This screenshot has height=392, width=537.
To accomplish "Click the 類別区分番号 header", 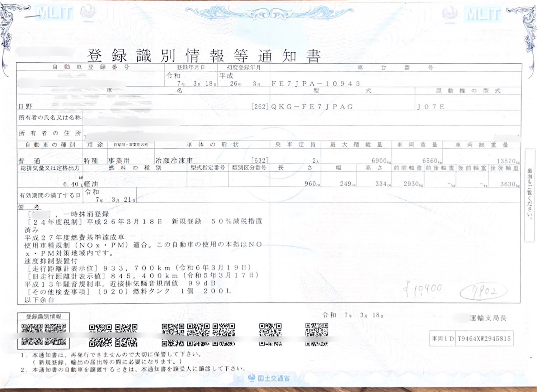I will click(249, 168).
